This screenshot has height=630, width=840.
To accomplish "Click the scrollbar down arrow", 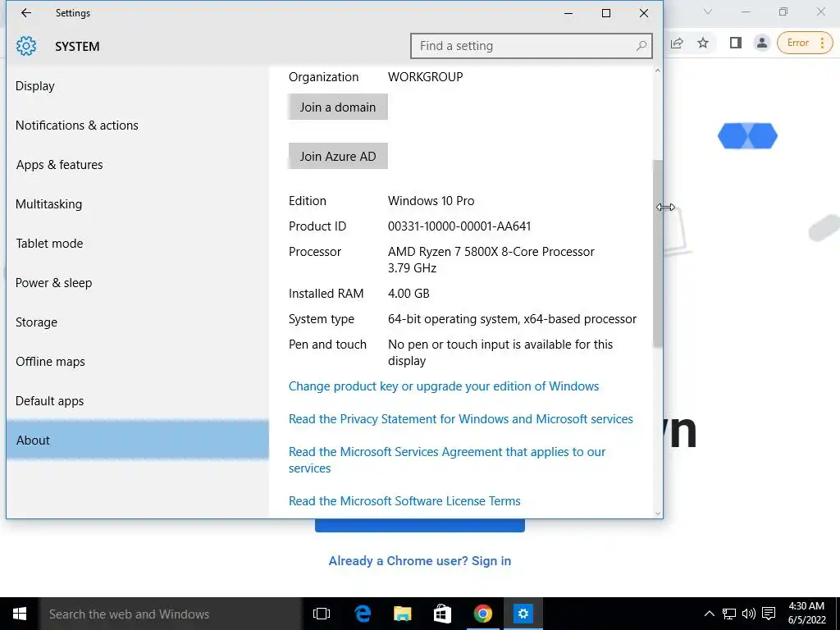I will (x=658, y=514).
